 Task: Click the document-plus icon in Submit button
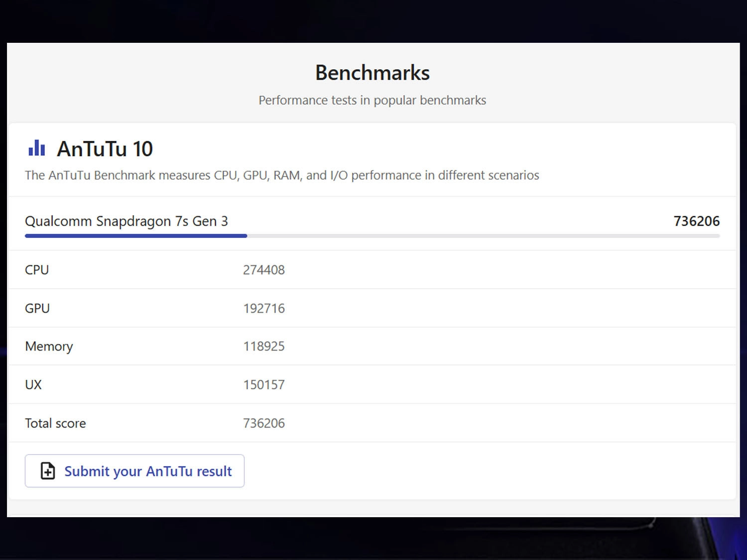click(48, 471)
